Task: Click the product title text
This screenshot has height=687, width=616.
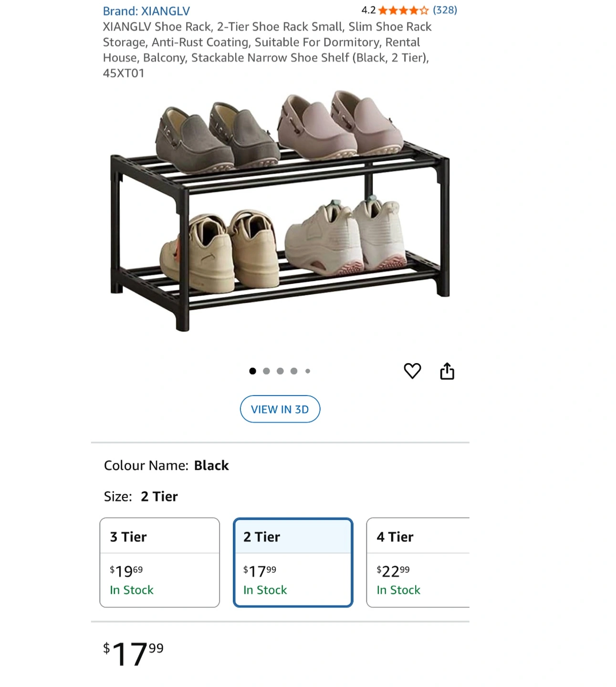Action: [x=267, y=50]
